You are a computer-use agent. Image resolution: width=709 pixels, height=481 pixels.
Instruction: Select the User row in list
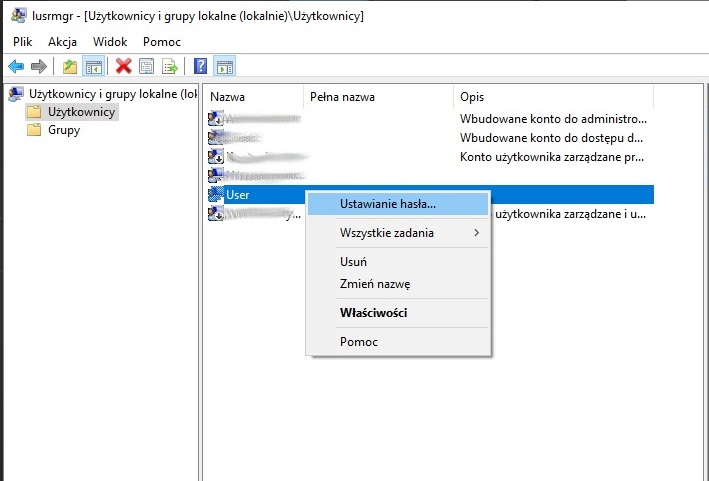coord(430,194)
